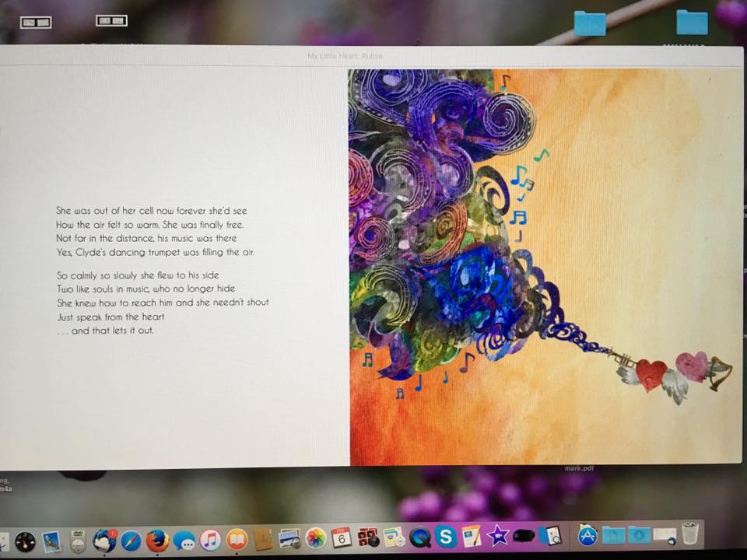747x560 pixels.
Task: Launch Photos from the Dock
Action: pyautogui.click(x=315, y=538)
